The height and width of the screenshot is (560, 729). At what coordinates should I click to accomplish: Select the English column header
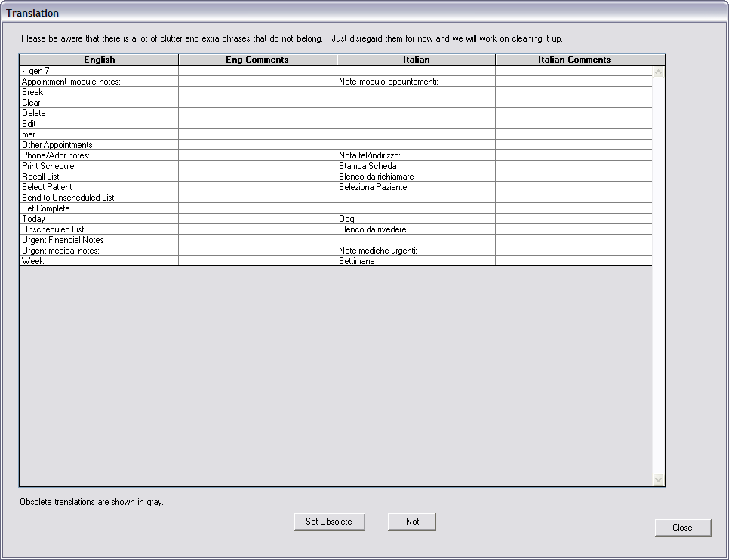(x=99, y=60)
